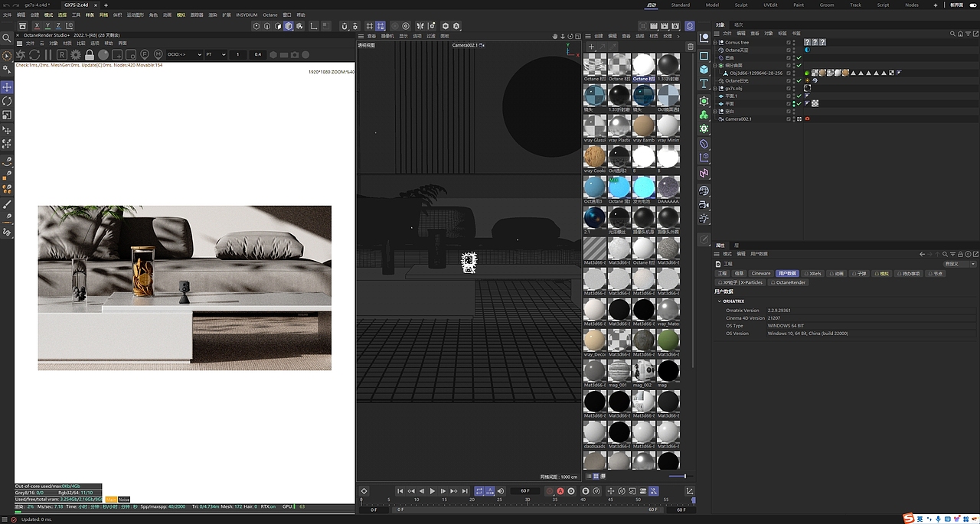Toggle the Y axis lock
This screenshot has height=524, width=980.
click(x=47, y=25)
